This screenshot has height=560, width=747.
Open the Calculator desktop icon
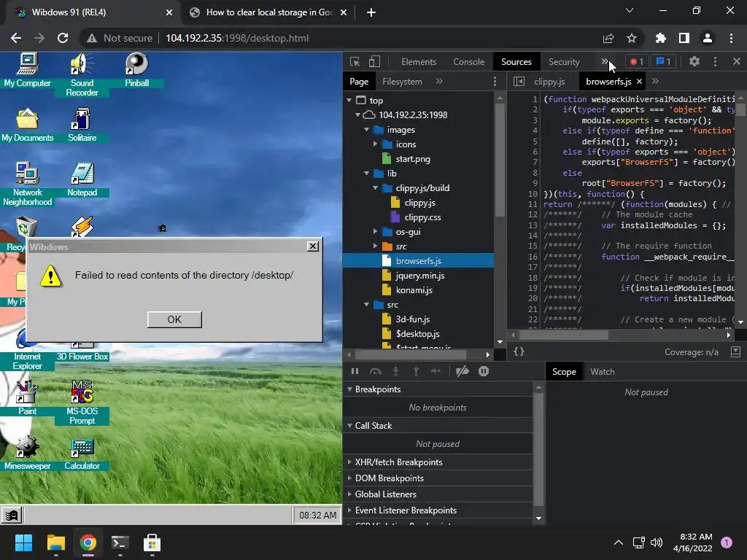[x=82, y=454]
